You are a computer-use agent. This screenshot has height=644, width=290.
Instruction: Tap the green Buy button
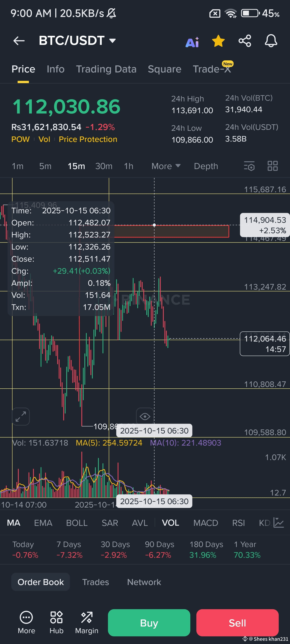[x=149, y=623]
